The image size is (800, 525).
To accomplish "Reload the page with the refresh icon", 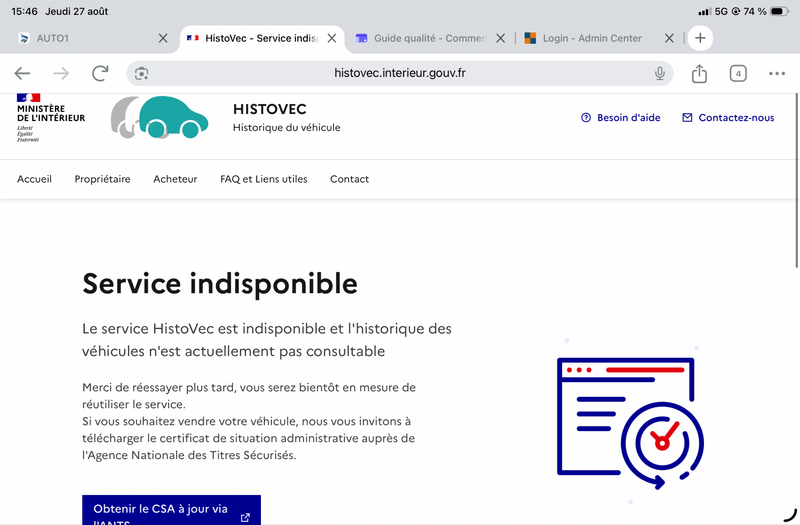I will coord(100,73).
